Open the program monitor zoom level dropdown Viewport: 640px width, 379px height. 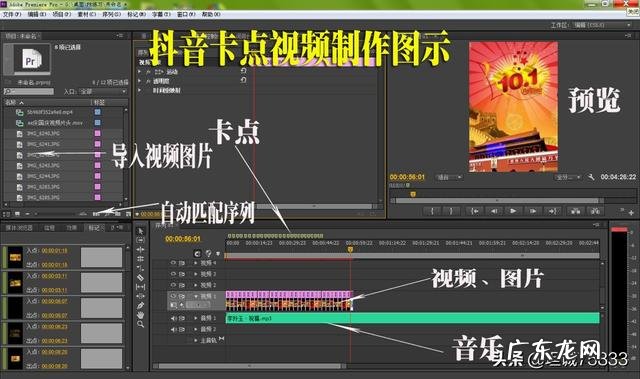tap(449, 177)
